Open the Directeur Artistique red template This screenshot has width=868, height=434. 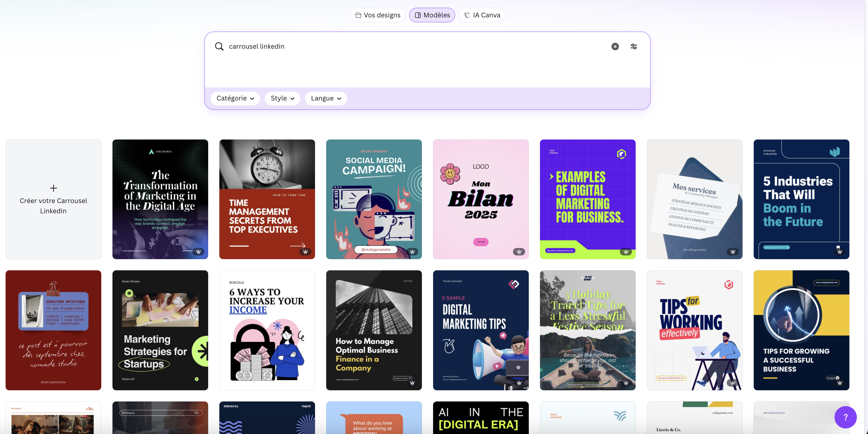coord(53,330)
